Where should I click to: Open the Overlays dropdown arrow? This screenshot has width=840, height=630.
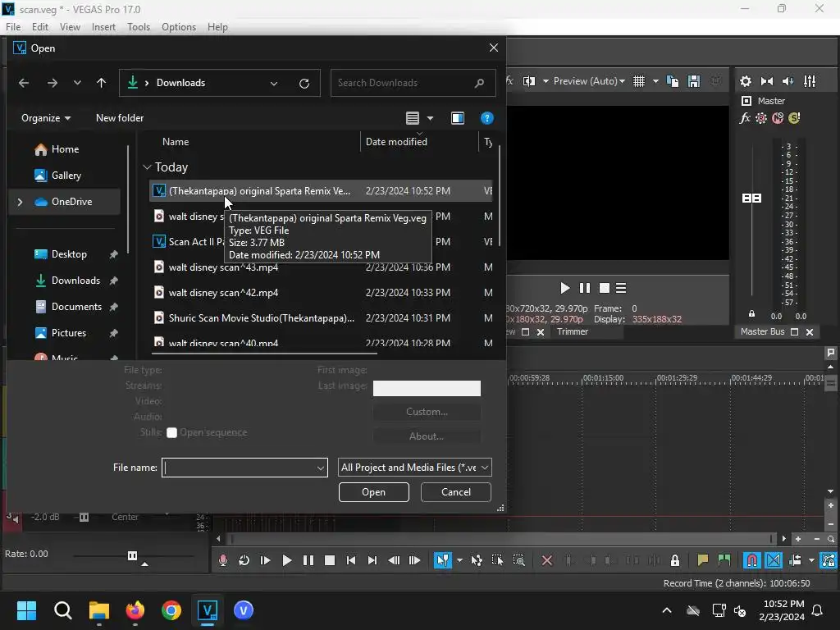click(655, 81)
